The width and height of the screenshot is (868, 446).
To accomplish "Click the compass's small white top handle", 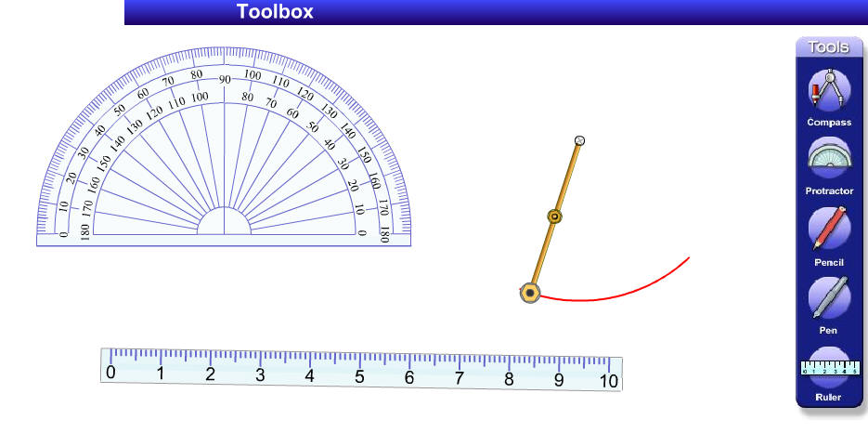I will click(x=580, y=140).
